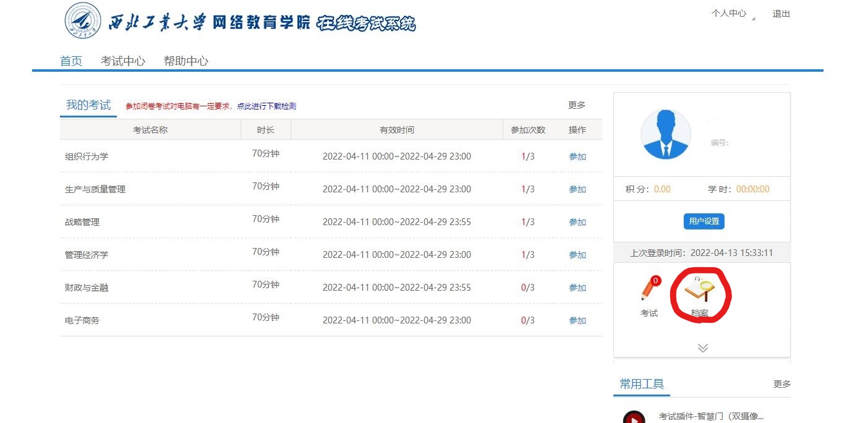868x423 pixels.
Task: Click the blue avatar profile icon
Action: pyautogui.click(x=665, y=135)
